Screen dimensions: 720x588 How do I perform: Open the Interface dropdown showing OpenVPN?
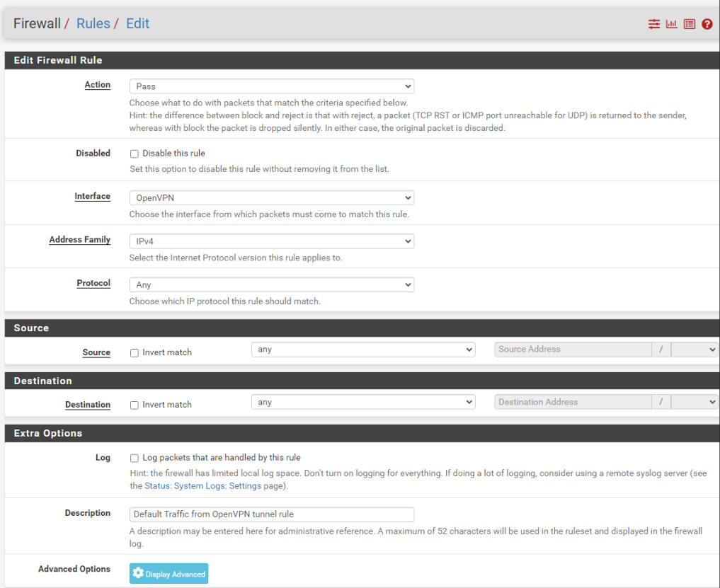[x=272, y=198]
